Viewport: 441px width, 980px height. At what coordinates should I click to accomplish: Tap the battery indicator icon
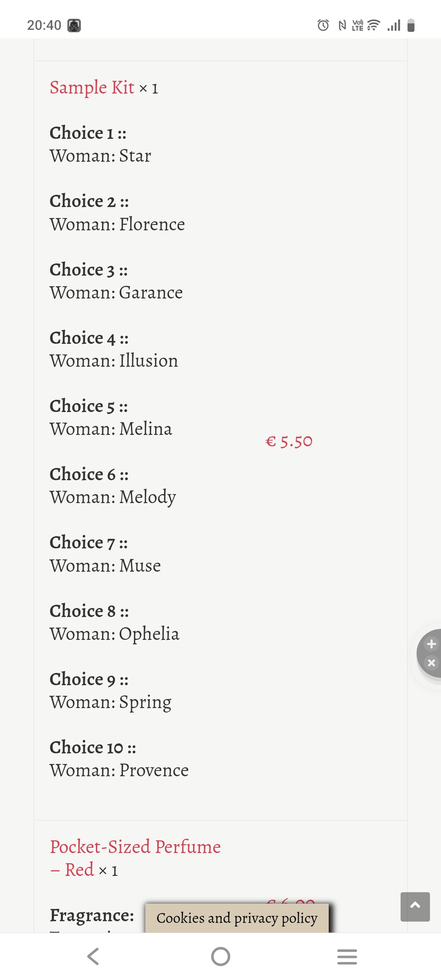coord(411,25)
